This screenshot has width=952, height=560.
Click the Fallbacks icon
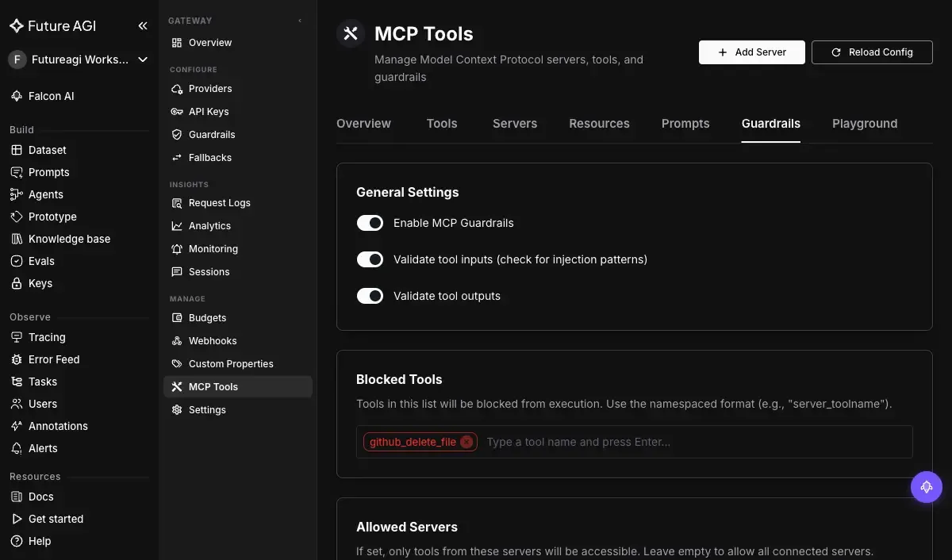point(177,158)
